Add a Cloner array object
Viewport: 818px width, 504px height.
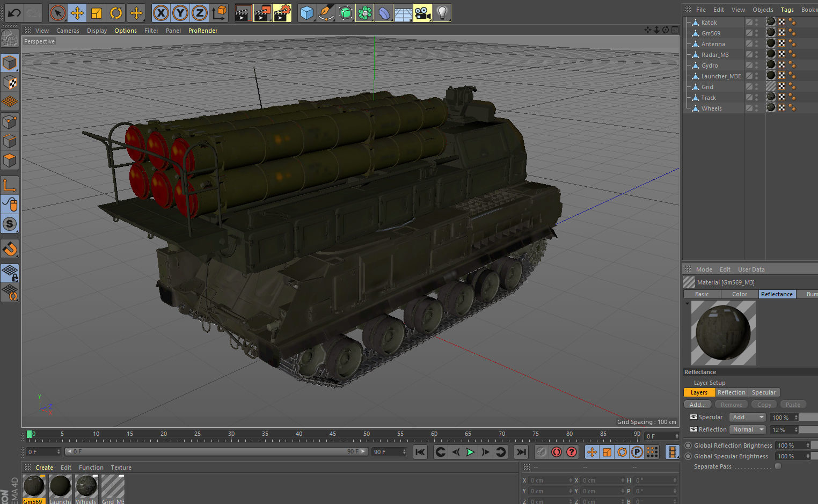[x=364, y=13]
